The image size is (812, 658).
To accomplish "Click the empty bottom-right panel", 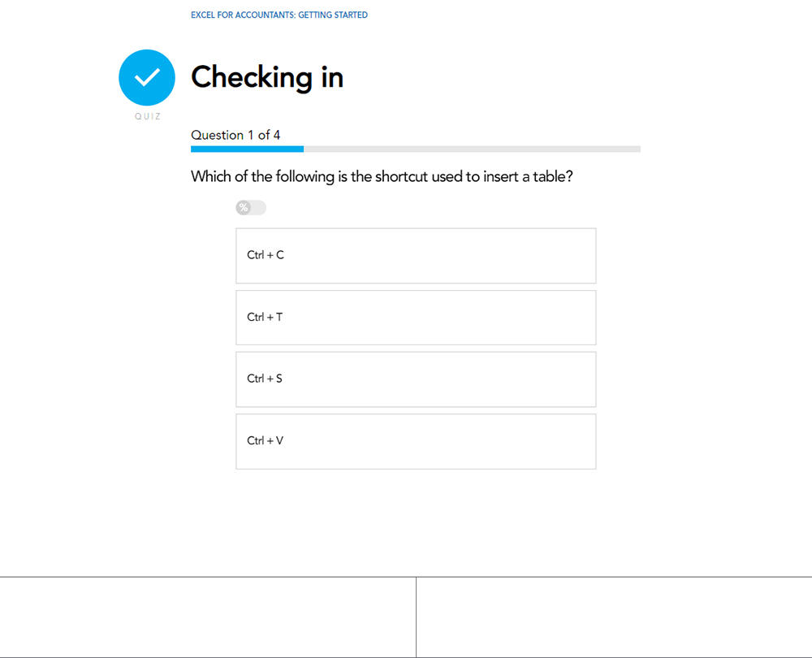I will (614, 617).
